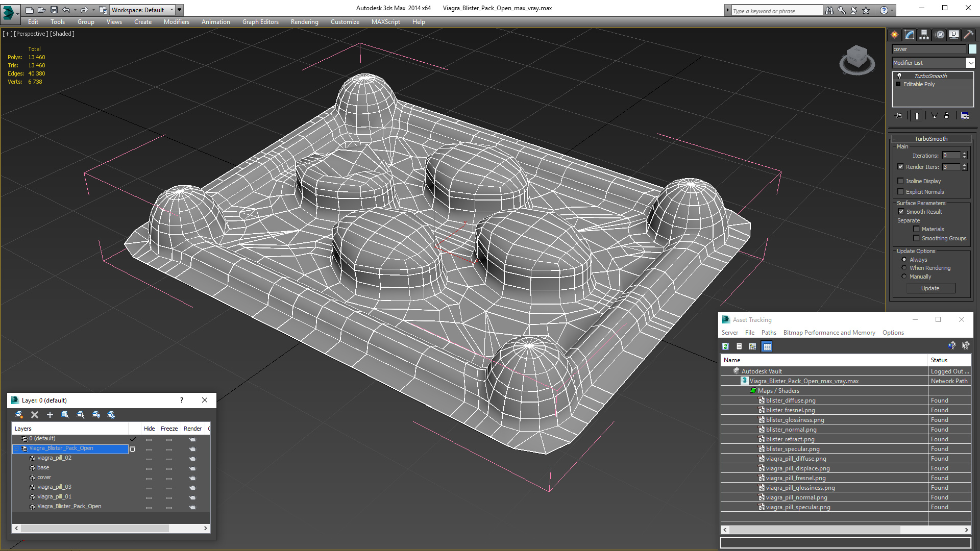980x551 pixels.
Task: Click the Layer dialog horizontal scrollbar
Action: tap(94, 529)
